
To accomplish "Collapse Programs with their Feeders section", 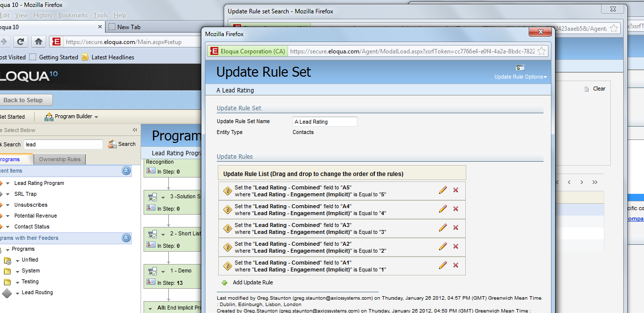I will click(126, 238).
